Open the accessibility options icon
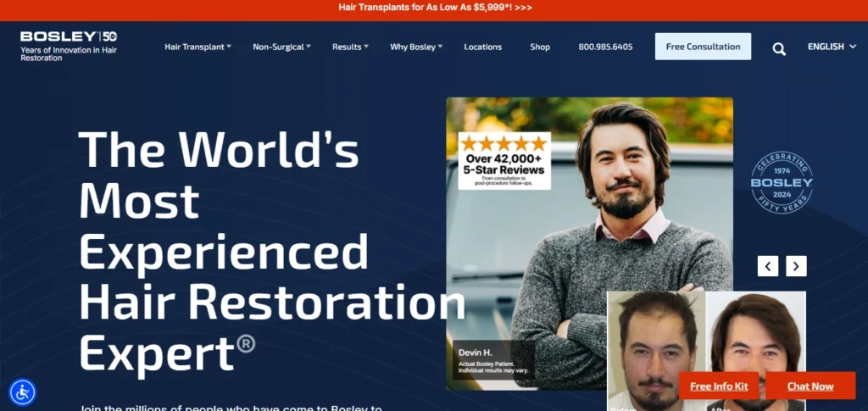The image size is (868, 411). [x=22, y=392]
